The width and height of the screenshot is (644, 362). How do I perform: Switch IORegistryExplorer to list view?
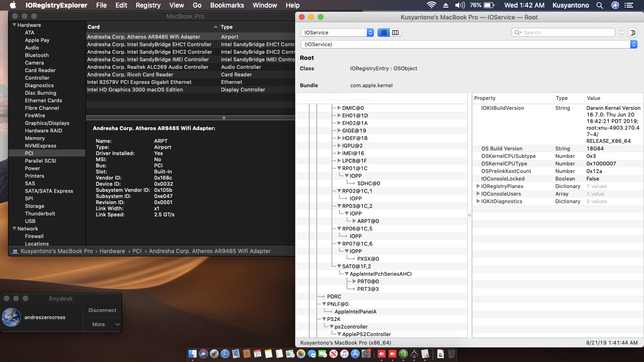tap(384, 33)
